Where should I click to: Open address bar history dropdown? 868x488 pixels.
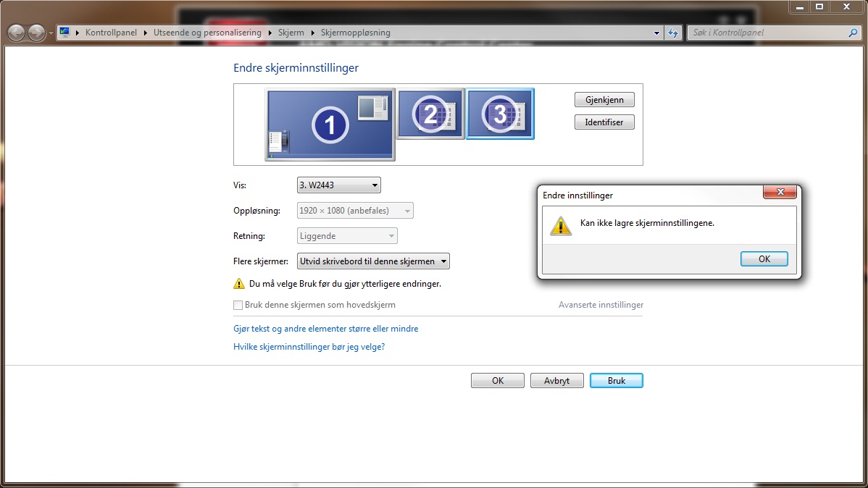[x=656, y=33]
